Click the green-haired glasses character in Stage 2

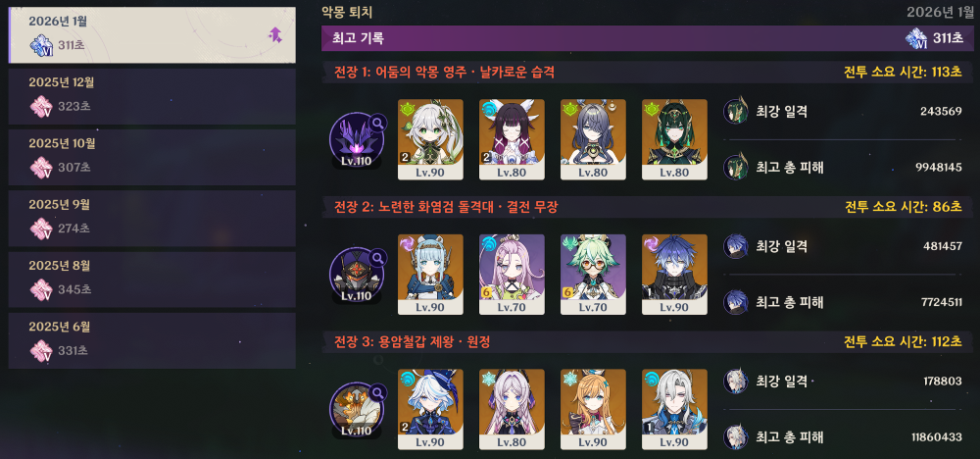593,275
